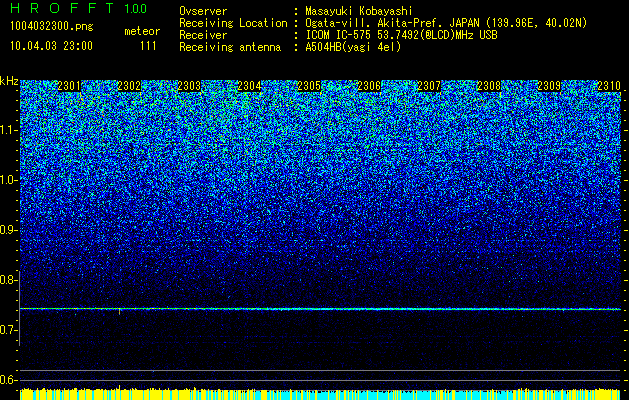Click Ogata-vill. Akita-Pref. JAPAN location text

[x=446, y=23]
